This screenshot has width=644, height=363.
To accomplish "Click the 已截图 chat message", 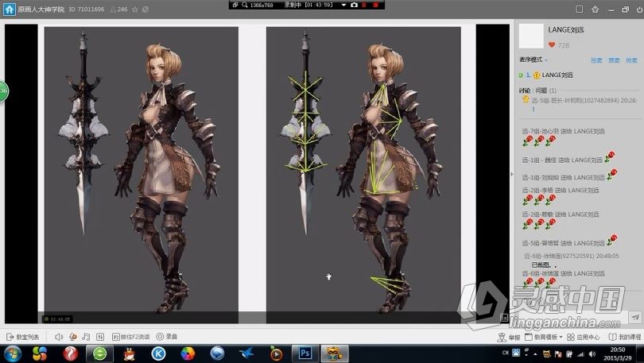I will (x=544, y=265).
